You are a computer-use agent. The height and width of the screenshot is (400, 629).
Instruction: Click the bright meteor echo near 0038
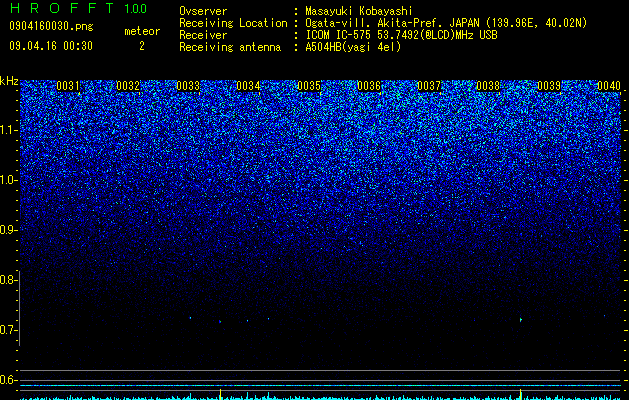pos(521,320)
